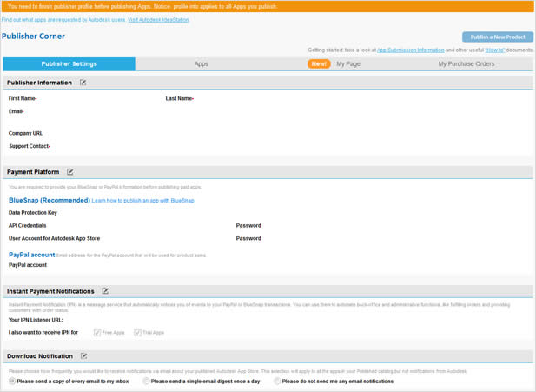Image resolution: width=536 pixels, height=392 pixels.
Task: Visit Autodesk IdeaStation link
Action: click(157, 18)
